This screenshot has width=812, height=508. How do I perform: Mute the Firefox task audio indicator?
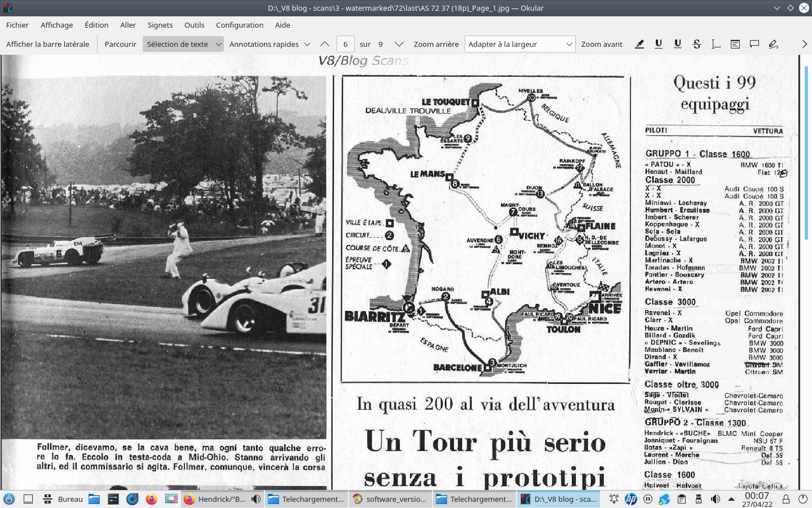(257, 499)
